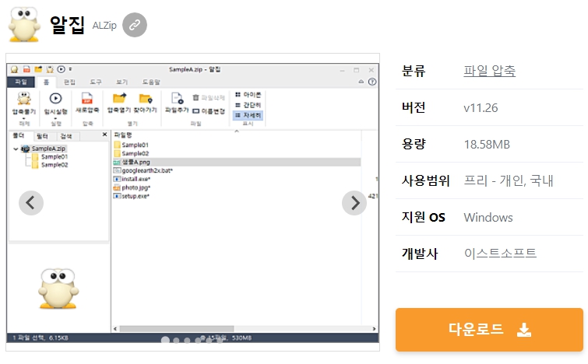
Task: Open the 보기 ribbon tab
Action: coord(121,82)
